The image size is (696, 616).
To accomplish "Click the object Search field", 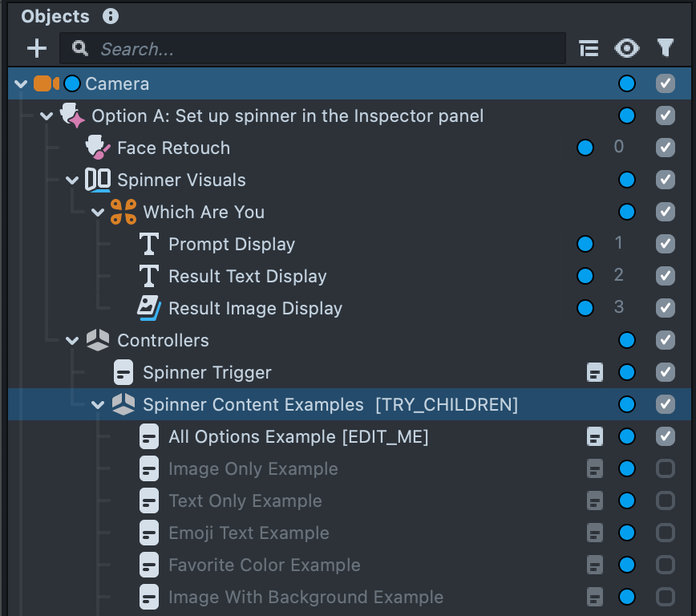I will [321, 49].
